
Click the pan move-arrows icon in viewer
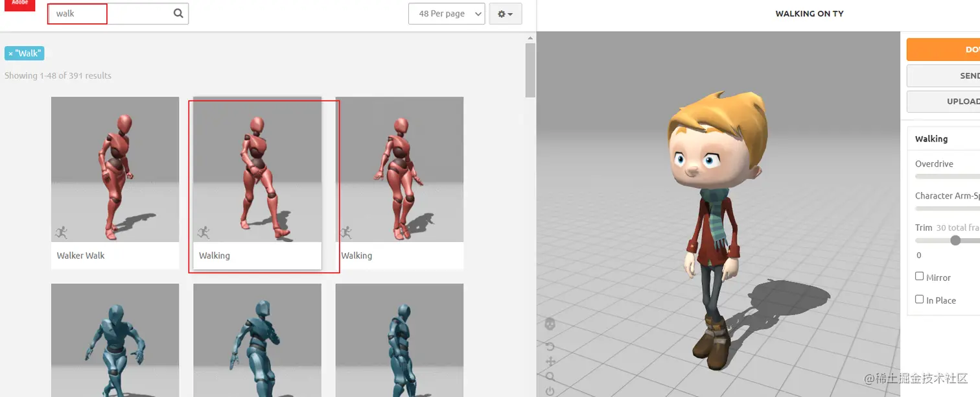pyautogui.click(x=550, y=361)
